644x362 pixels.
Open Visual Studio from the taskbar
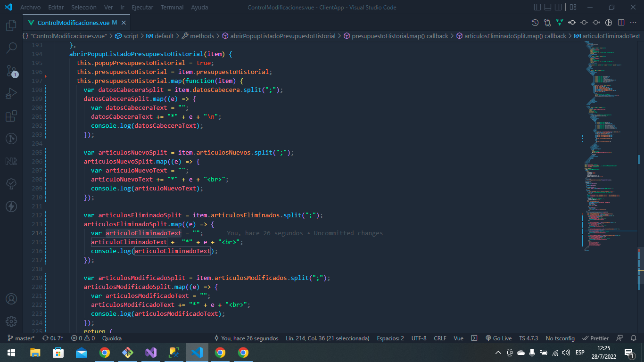click(150, 353)
